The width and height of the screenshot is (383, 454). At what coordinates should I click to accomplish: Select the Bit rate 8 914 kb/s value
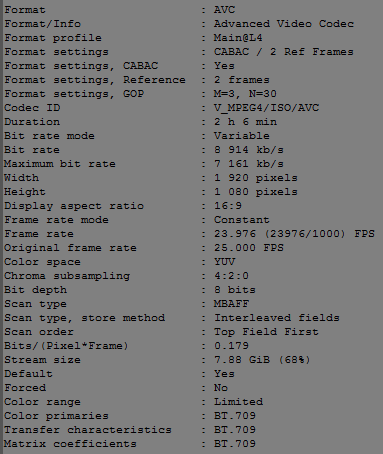tap(249, 150)
